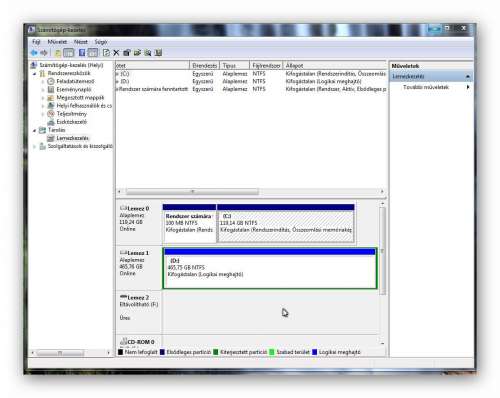Click the disk view vertical scrollbar down arrow

[382, 343]
